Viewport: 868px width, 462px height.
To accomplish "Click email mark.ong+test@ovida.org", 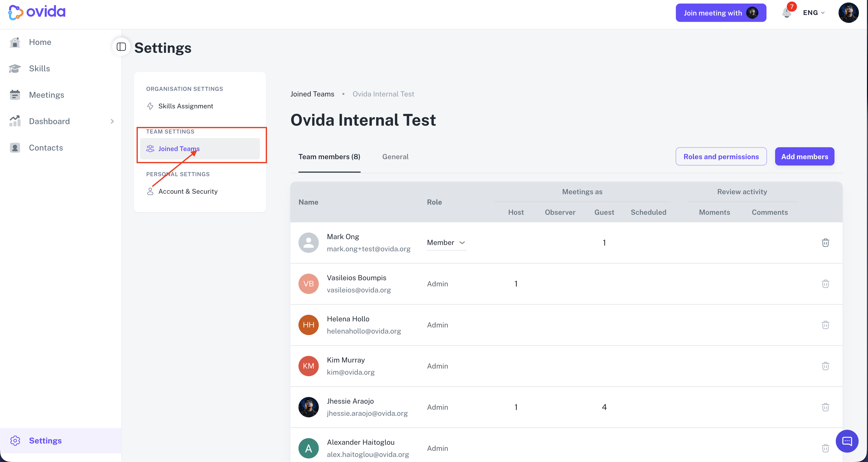I will pos(369,249).
